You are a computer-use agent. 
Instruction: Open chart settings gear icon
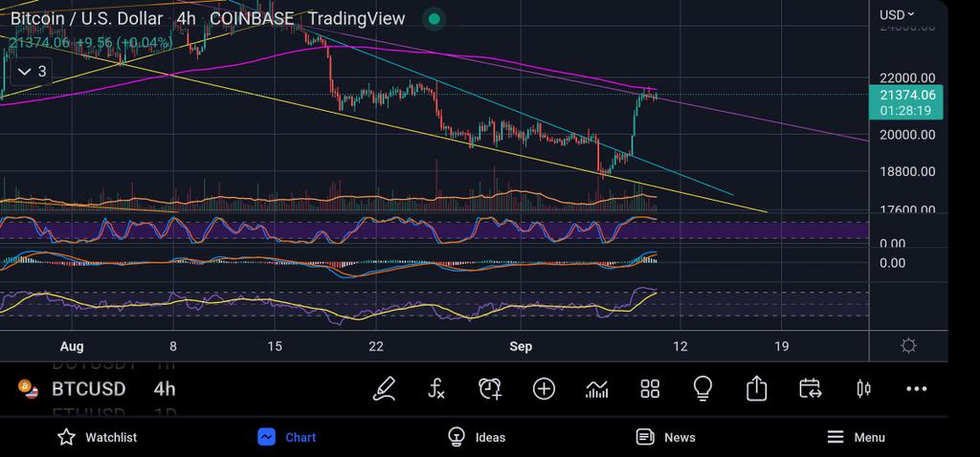pyautogui.click(x=909, y=346)
